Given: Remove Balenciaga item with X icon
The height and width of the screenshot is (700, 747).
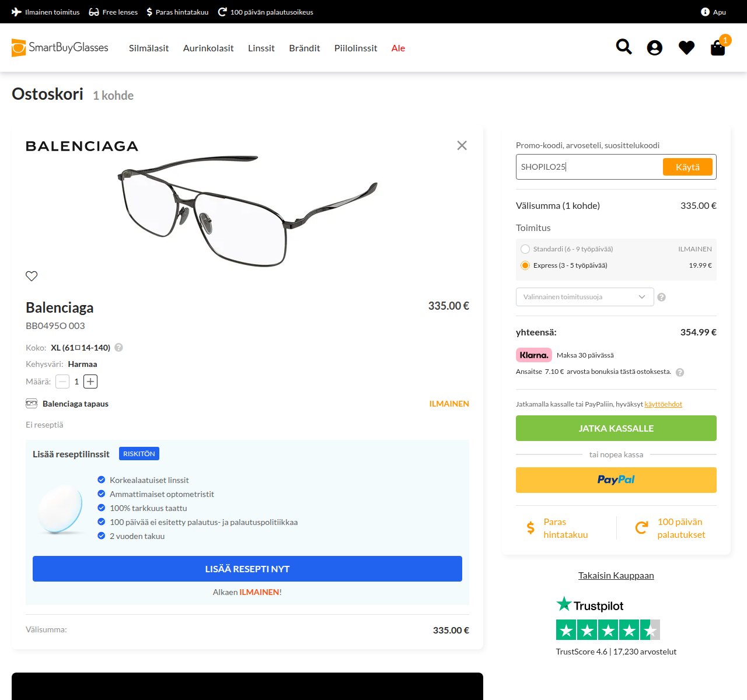Looking at the screenshot, I should [462, 145].
